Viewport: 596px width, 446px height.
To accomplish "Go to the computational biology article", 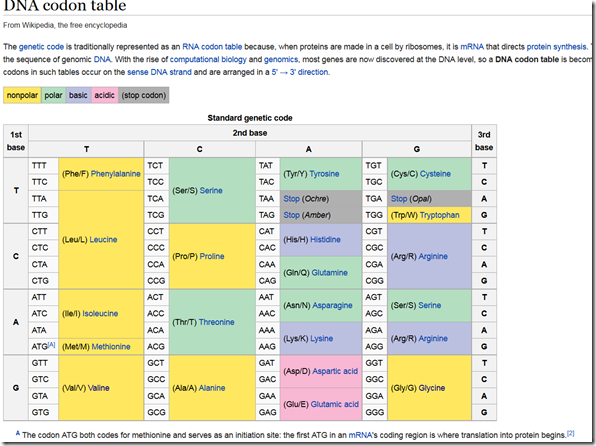I will click(208, 59).
